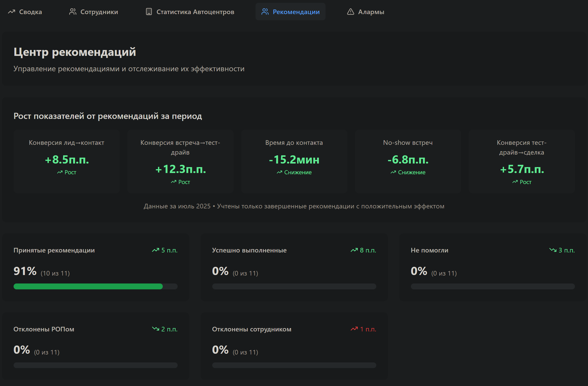
Task: Click the green Принятые рекомендации progress bar
Action: click(x=88, y=286)
